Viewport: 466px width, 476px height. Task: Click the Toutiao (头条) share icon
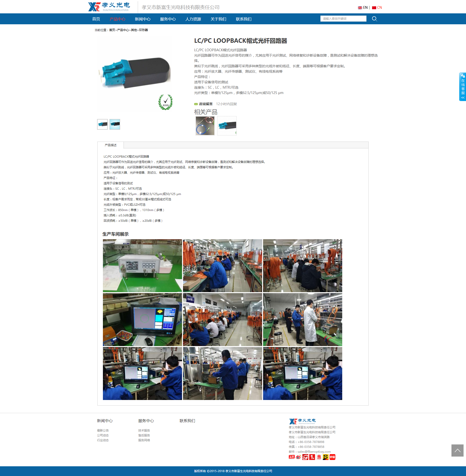coord(291,457)
